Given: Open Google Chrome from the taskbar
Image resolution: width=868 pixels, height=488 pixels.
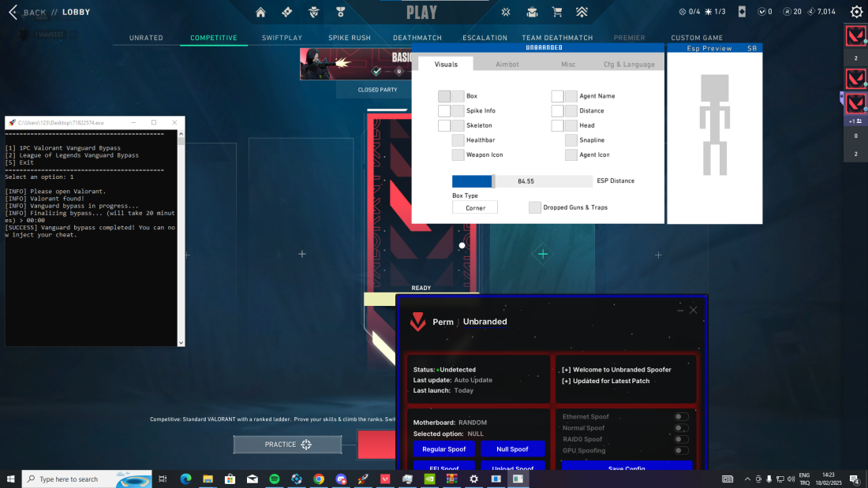Looking at the screenshot, I should coord(319,479).
